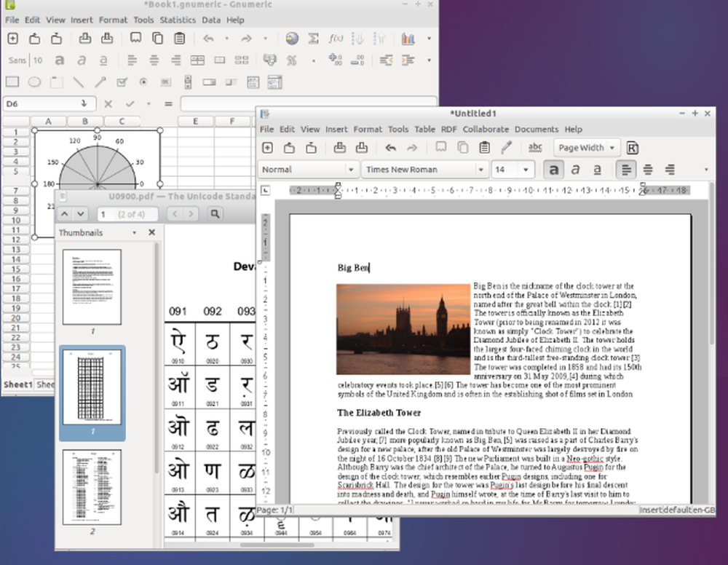Toggle bold in AbiWord format bar
728x565 pixels.
[x=553, y=170]
